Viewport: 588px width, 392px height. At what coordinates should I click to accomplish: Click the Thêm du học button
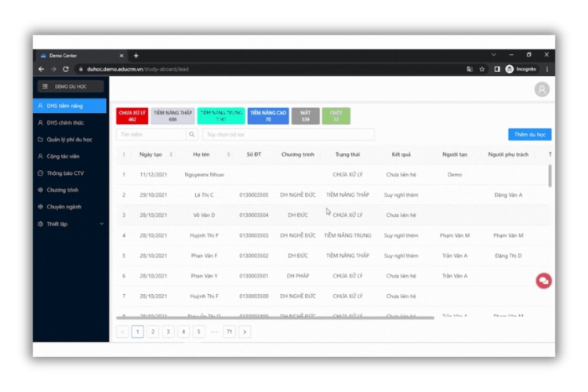pos(529,135)
